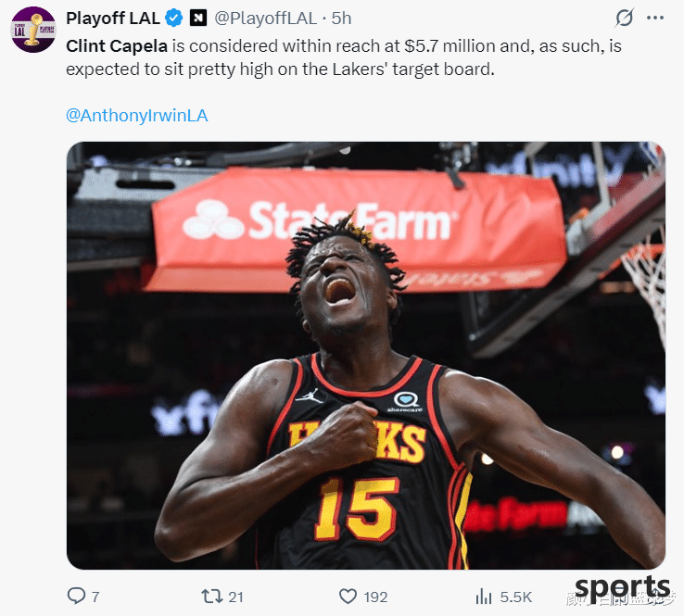This screenshot has height=616, width=684.
Task: View post analytics bar chart icon
Action: (483, 596)
